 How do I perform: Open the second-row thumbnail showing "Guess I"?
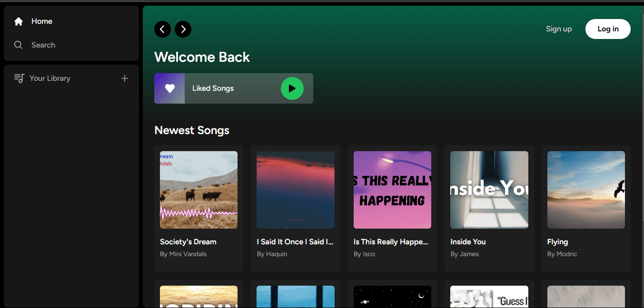[489, 297]
